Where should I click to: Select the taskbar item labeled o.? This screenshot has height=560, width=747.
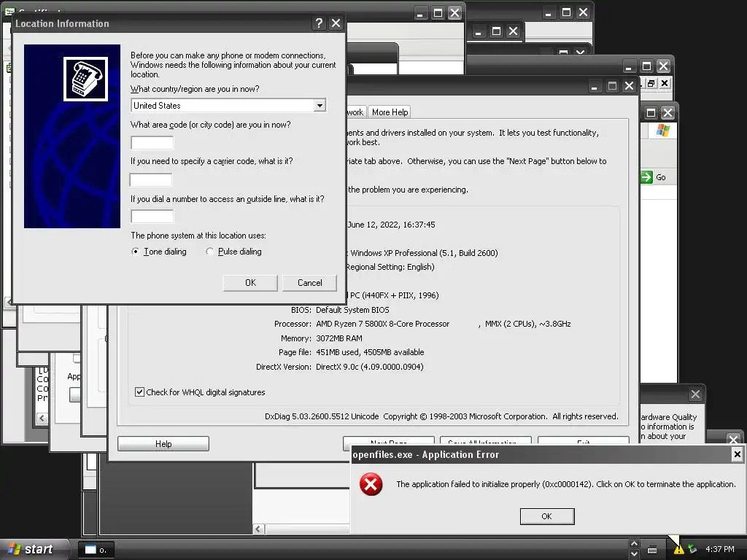point(96,550)
